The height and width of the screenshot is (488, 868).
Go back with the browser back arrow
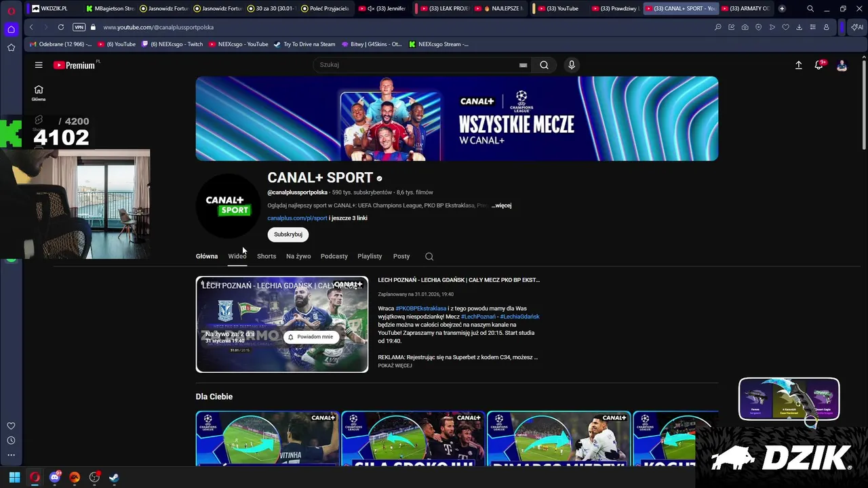coord(31,27)
